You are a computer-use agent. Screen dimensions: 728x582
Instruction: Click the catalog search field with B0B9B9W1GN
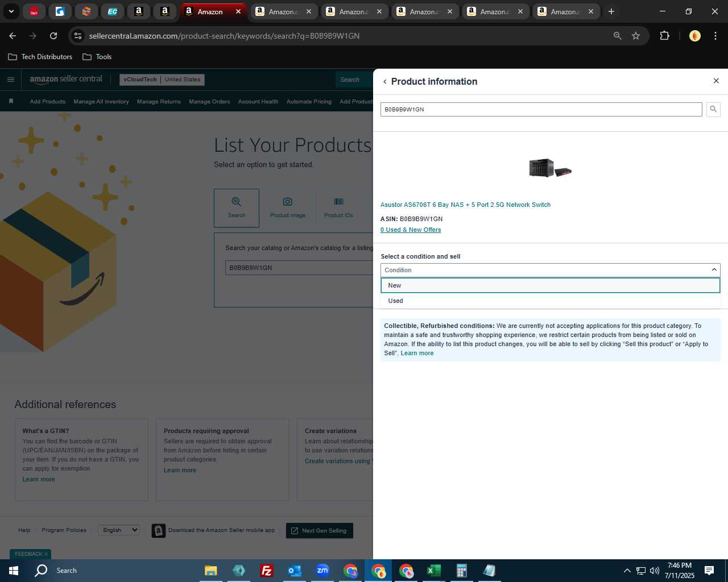pyautogui.click(x=299, y=268)
